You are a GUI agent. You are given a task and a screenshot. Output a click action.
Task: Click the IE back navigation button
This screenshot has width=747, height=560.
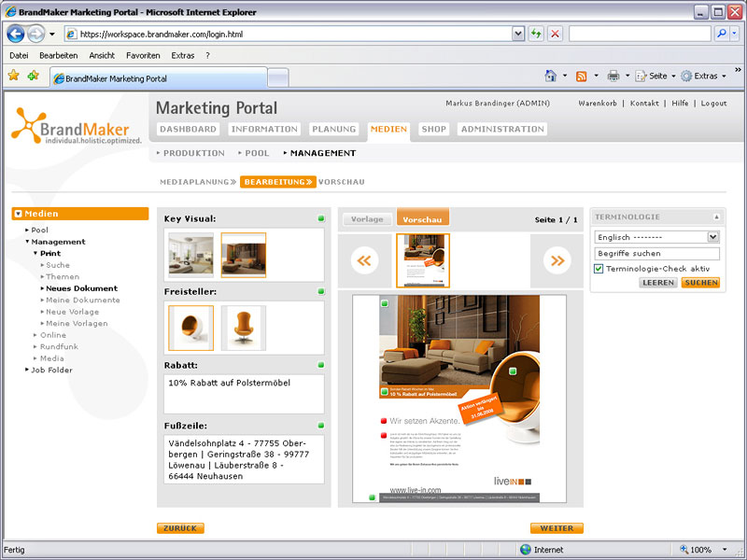click(x=16, y=34)
